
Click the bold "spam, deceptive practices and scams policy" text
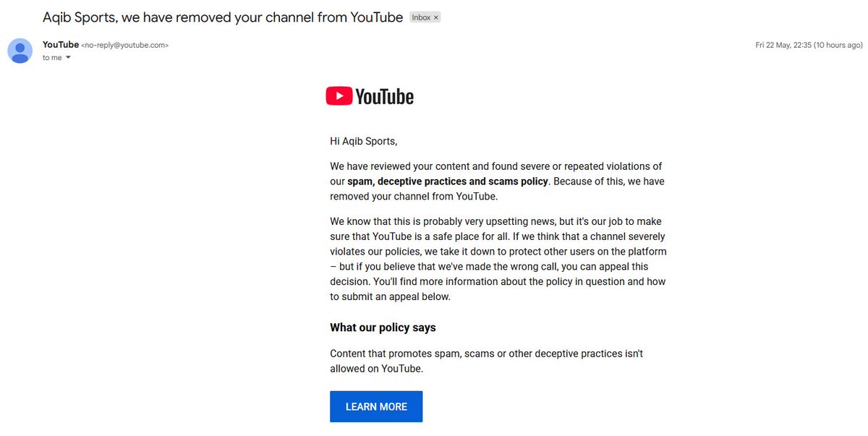[448, 181]
